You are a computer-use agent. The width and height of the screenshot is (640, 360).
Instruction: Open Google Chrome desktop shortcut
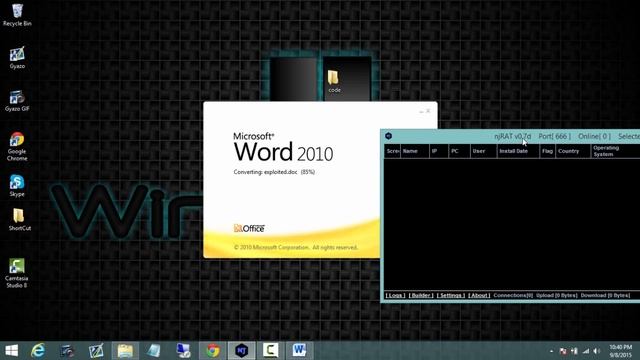point(17,147)
